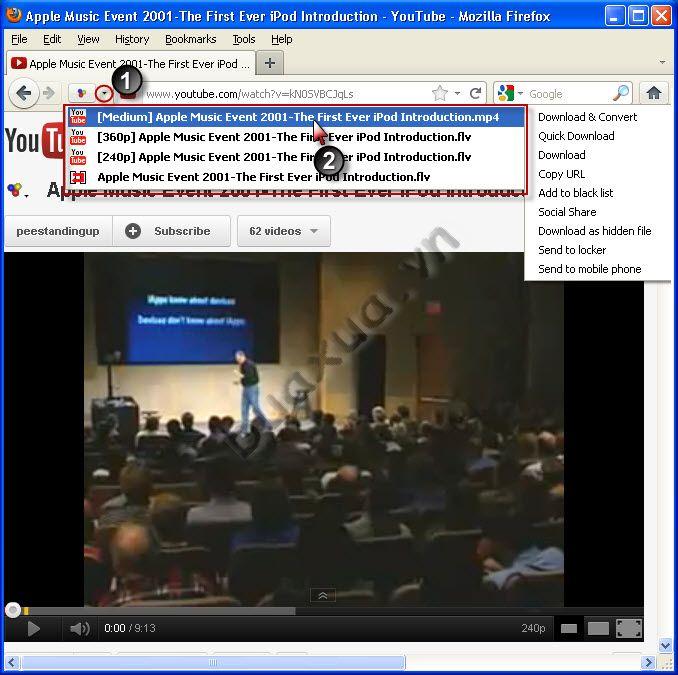The width and height of the screenshot is (678, 675).
Task: Click DownloadHelper icon beside video title
Action: (x=16, y=190)
